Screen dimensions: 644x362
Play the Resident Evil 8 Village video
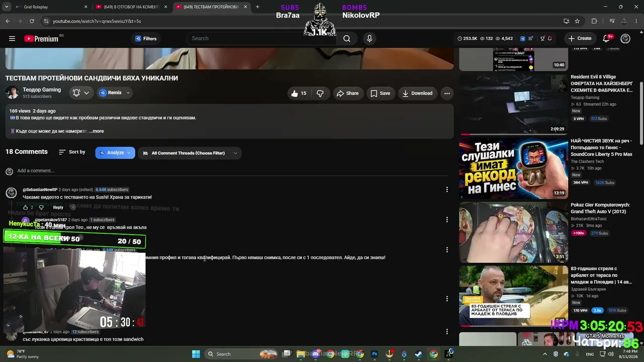click(513, 104)
